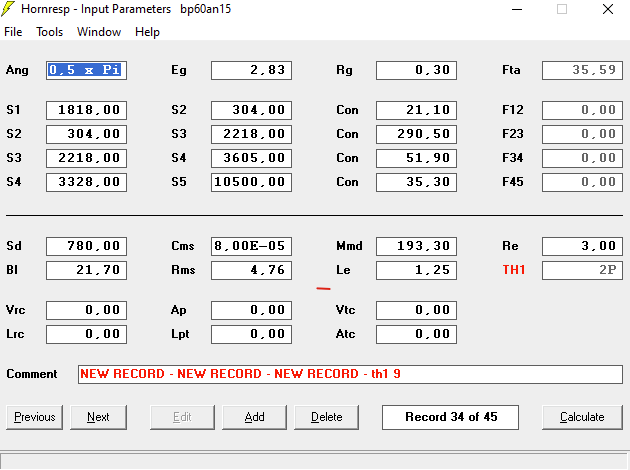Click the F34 field
Screen dimensions: 630x470
click(582, 158)
